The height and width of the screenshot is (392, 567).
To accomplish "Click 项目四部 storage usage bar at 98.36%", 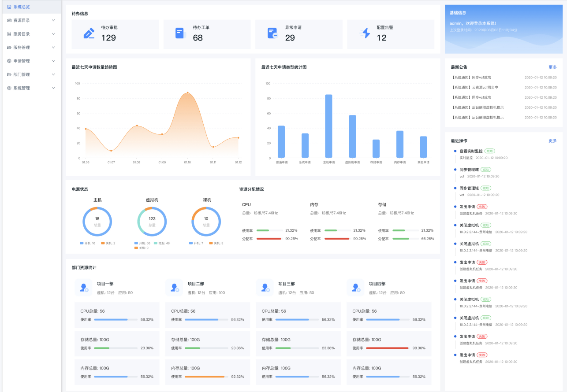I will 388,348.
